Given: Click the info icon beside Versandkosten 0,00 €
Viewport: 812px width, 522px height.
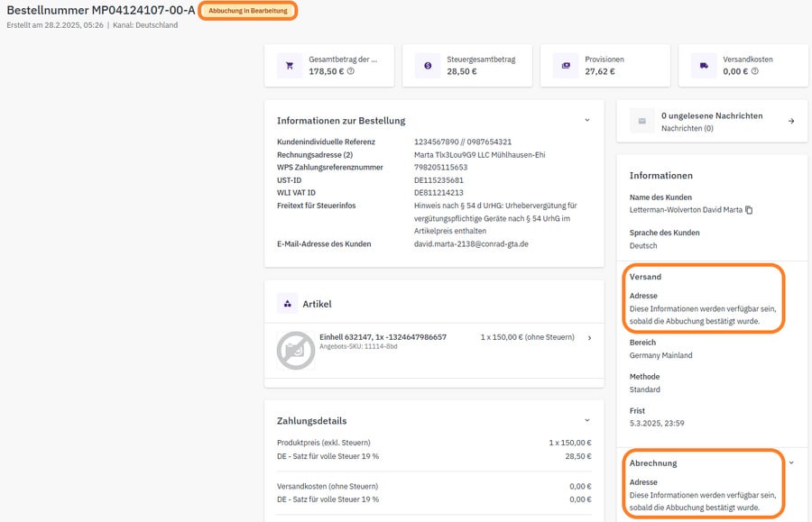Looking at the screenshot, I should pyautogui.click(x=755, y=71).
